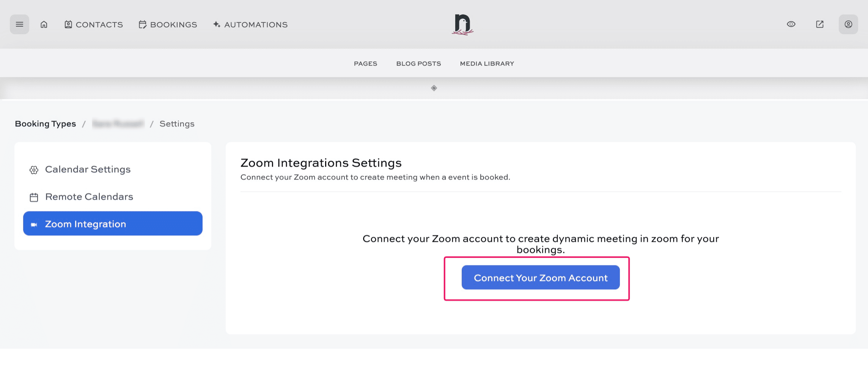868x388 pixels.
Task: Open the hamburger navigation menu
Action: [19, 24]
